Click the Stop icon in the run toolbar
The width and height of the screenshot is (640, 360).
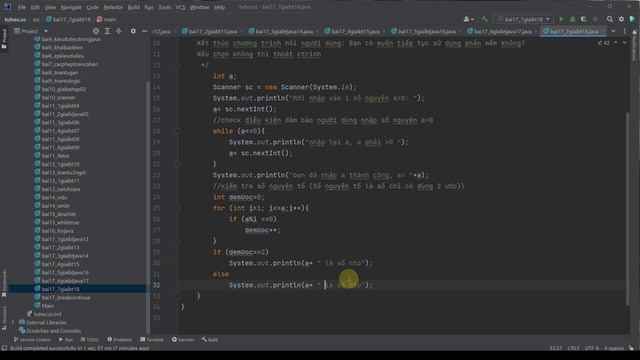click(x=595, y=19)
